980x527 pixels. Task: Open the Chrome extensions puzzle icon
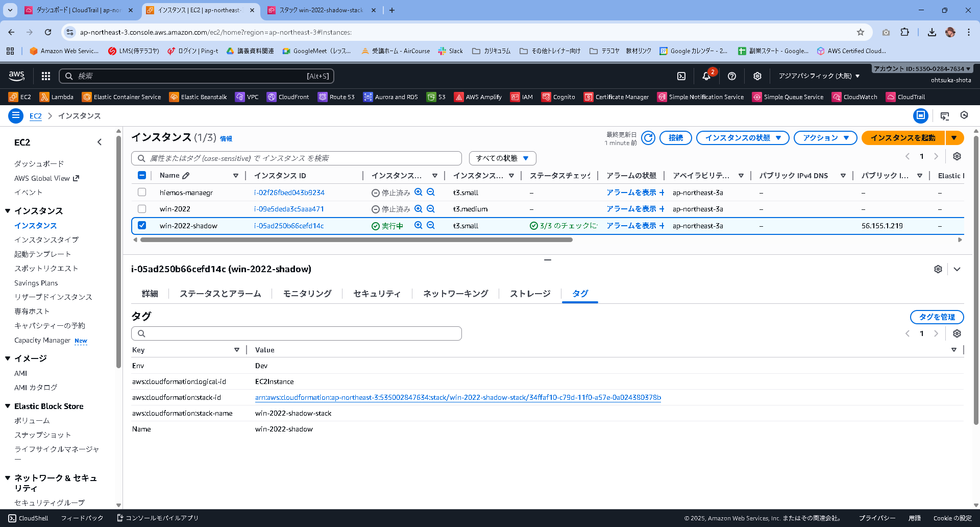(x=904, y=32)
